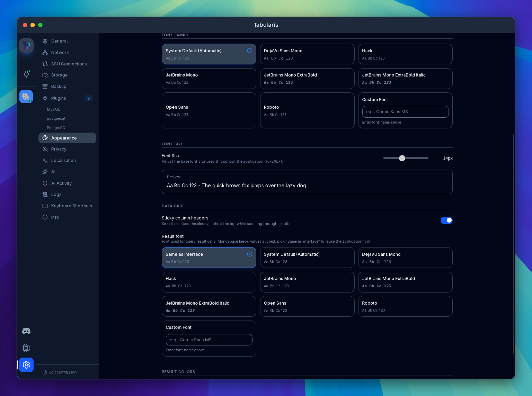The height and width of the screenshot is (396, 532).
Task: Open the connections plug icon
Action: click(x=26, y=74)
